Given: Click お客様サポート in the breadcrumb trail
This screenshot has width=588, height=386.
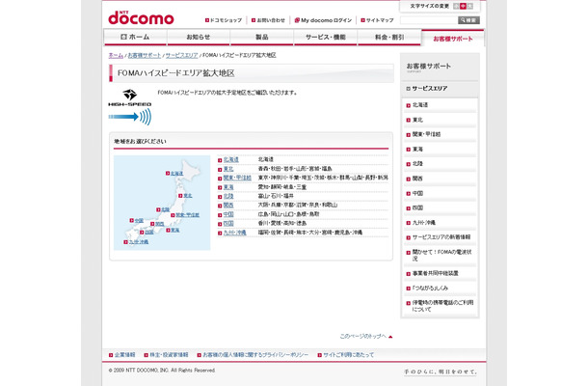Looking at the screenshot, I should click(x=145, y=55).
